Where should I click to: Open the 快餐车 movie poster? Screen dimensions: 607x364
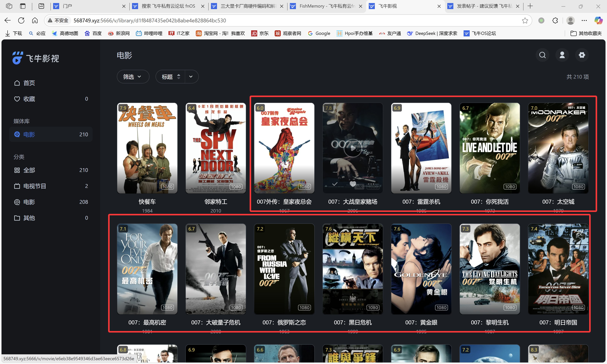(x=147, y=148)
